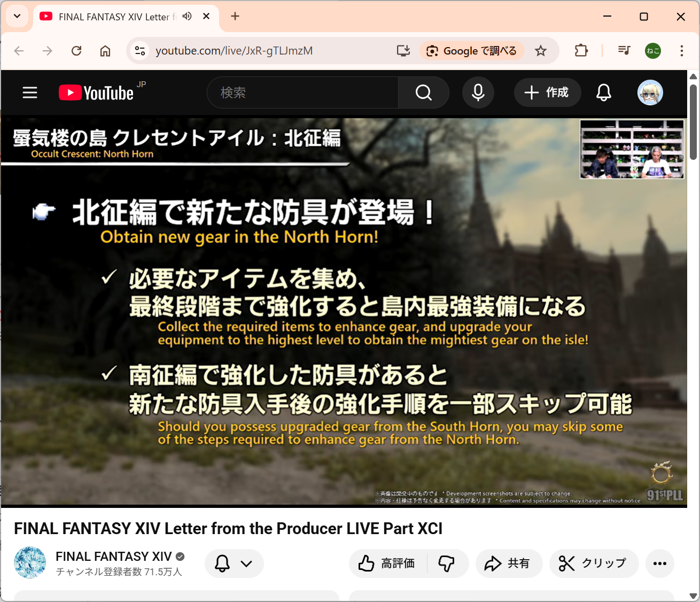Open the browser extensions puzzle icon

pos(581,51)
